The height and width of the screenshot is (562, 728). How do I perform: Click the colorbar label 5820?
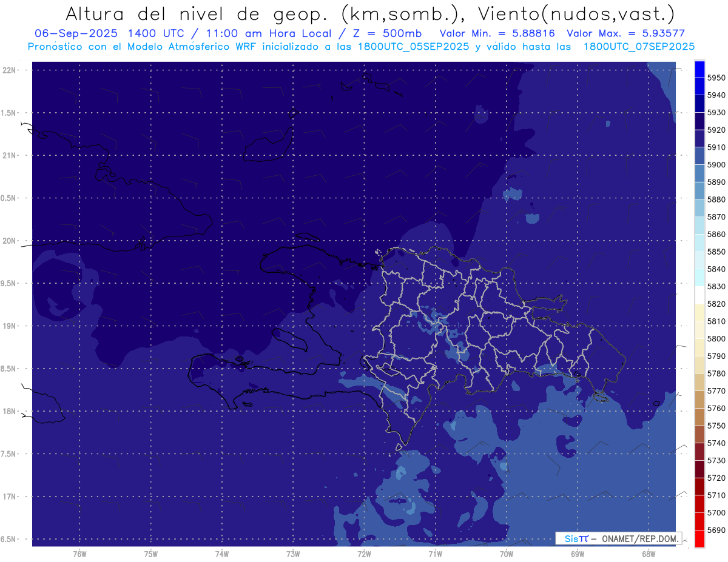[716, 304]
